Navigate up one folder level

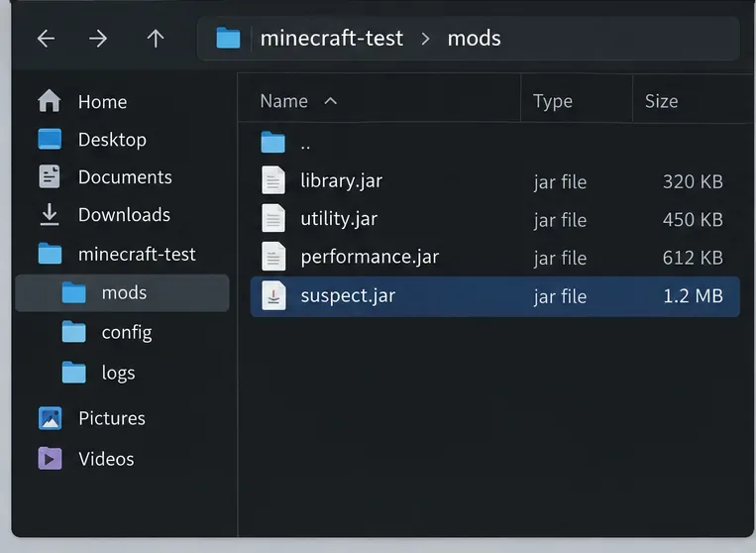[156, 39]
